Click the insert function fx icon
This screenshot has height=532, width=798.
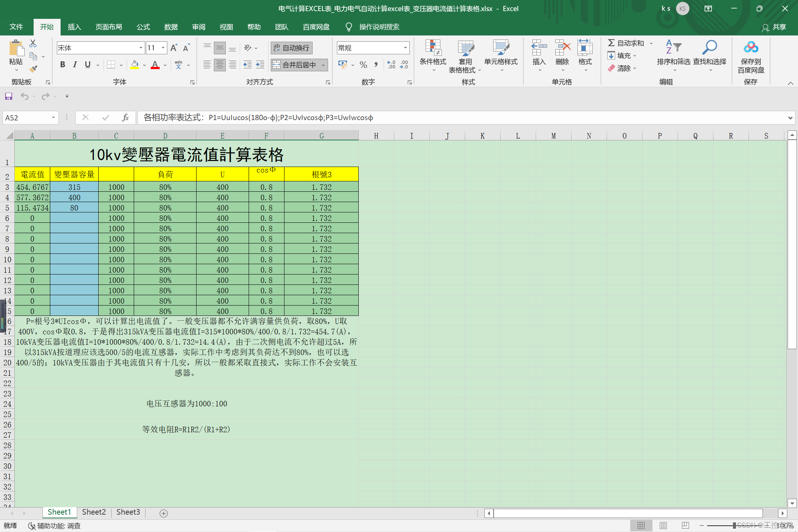click(x=125, y=117)
